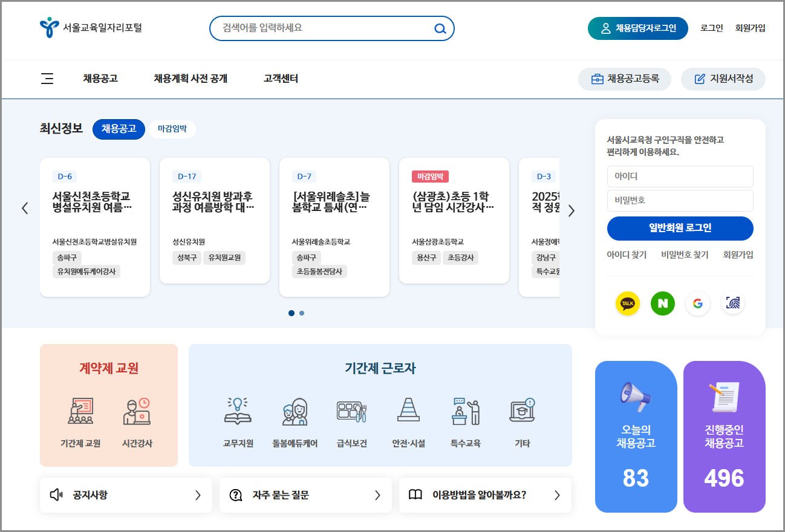Open the 채용계획 사전 공개 menu
The width and height of the screenshot is (785, 532).
[191, 79]
